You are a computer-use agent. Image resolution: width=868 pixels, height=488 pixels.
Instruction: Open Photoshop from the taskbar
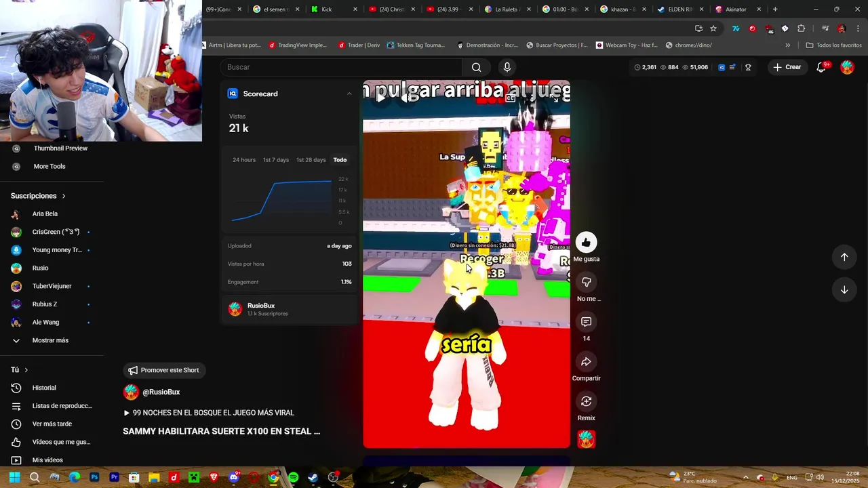[x=94, y=477]
